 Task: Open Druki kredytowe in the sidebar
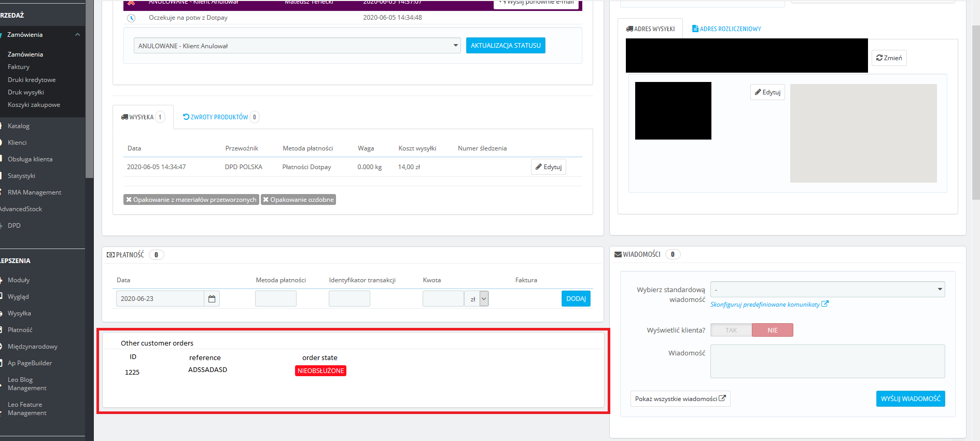[32, 80]
